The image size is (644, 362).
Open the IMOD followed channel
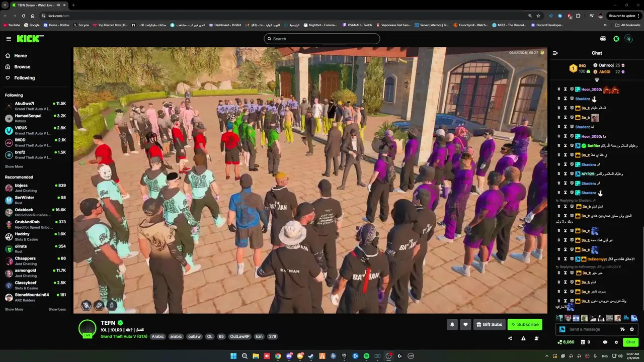coord(35,142)
